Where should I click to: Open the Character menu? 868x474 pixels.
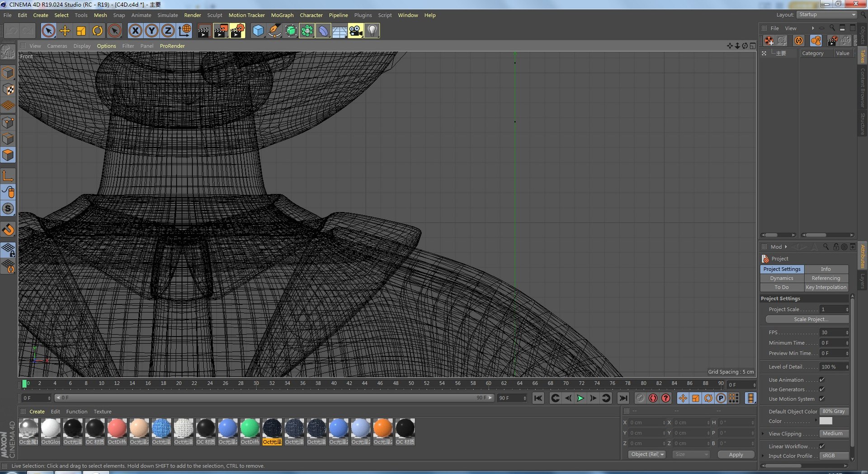click(311, 15)
